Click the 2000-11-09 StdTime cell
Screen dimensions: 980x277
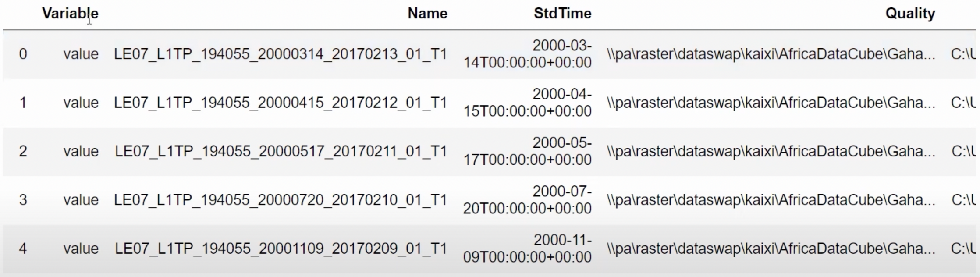[528, 249]
